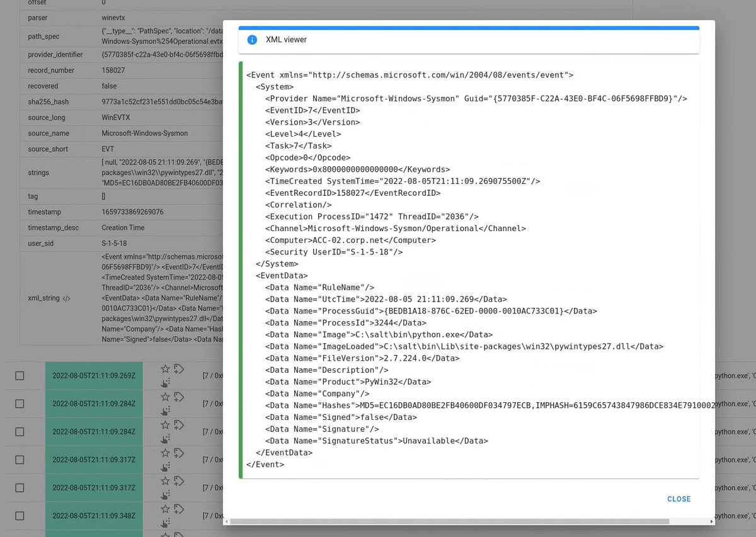Image resolution: width=756 pixels, height=537 pixels.
Task: Tick the checkbox of the second 21:11:09.284Z row
Action: click(20, 432)
